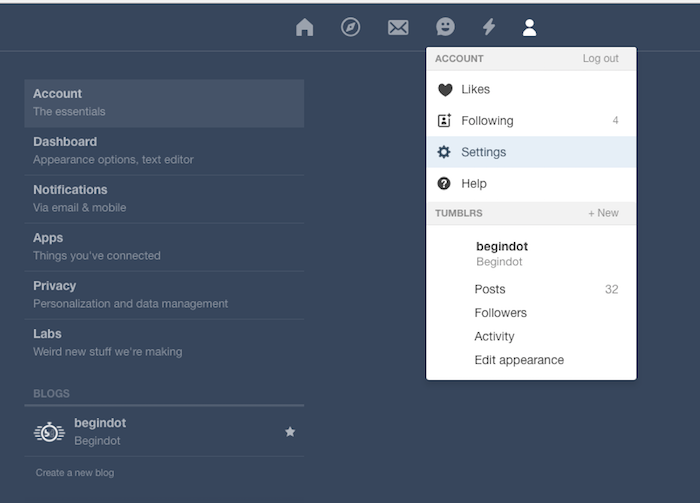Click the heart icon next to Likes
Viewport: 700px width, 503px height.
pyautogui.click(x=445, y=90)
